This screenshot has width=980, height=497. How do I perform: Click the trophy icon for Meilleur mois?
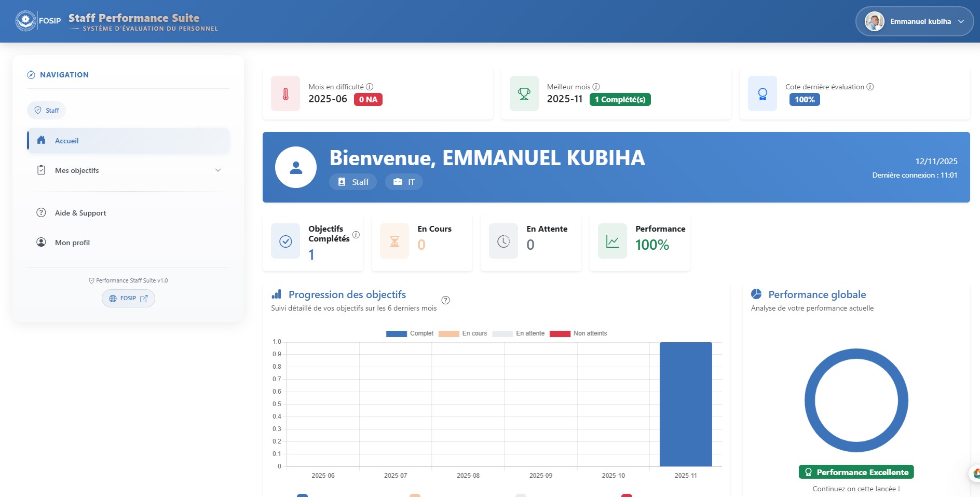(524, 93)
